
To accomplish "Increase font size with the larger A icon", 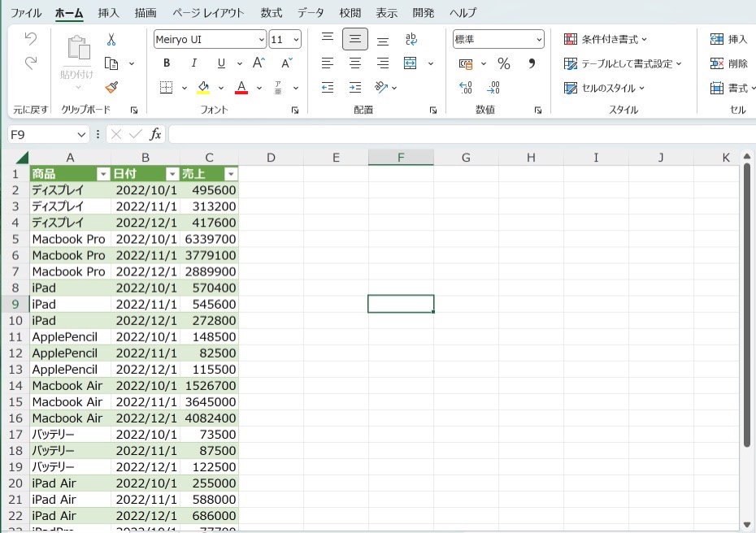I will pos(259,63).
